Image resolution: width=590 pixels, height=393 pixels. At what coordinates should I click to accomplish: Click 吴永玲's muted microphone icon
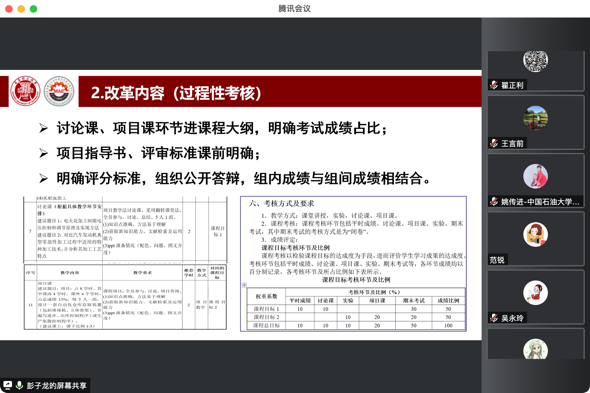pyautogui.click(x=494, y=318)
